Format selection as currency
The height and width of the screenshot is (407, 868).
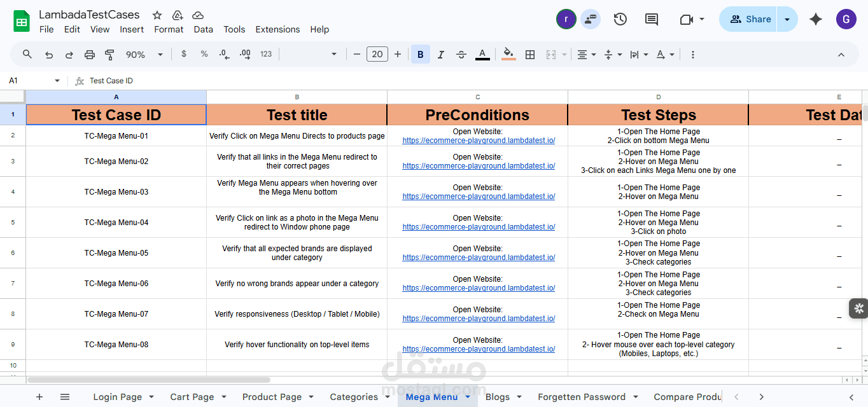point(184,55)
